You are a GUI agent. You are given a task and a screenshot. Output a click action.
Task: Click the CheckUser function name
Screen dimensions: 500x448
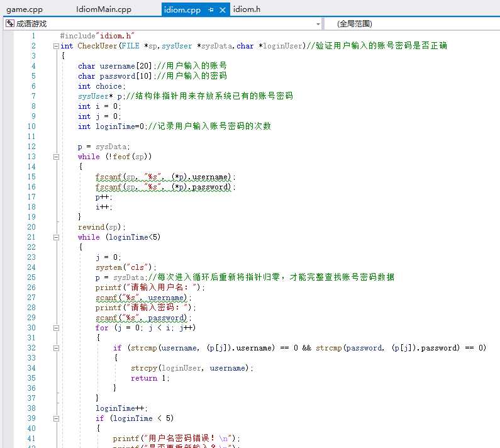tap(97, 46)
